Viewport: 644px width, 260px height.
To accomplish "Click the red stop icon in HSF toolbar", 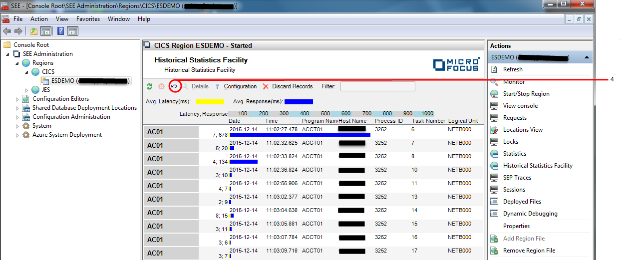I will [x=162, y=86].
